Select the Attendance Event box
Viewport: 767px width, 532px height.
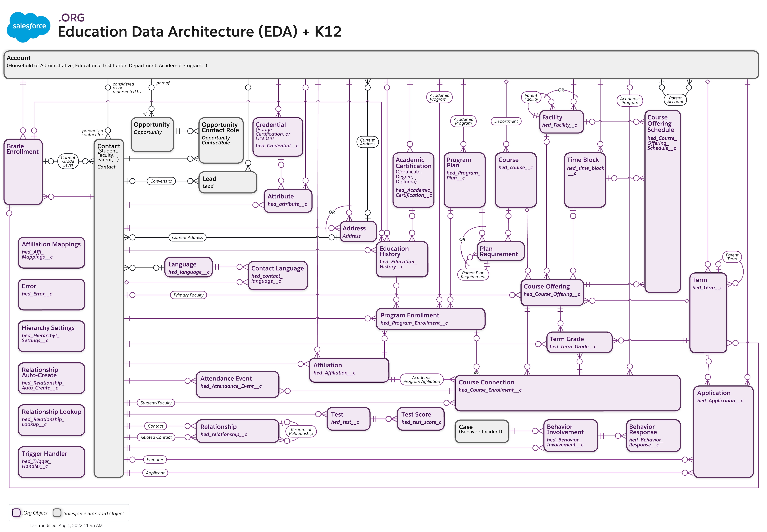tap(237, 384)
